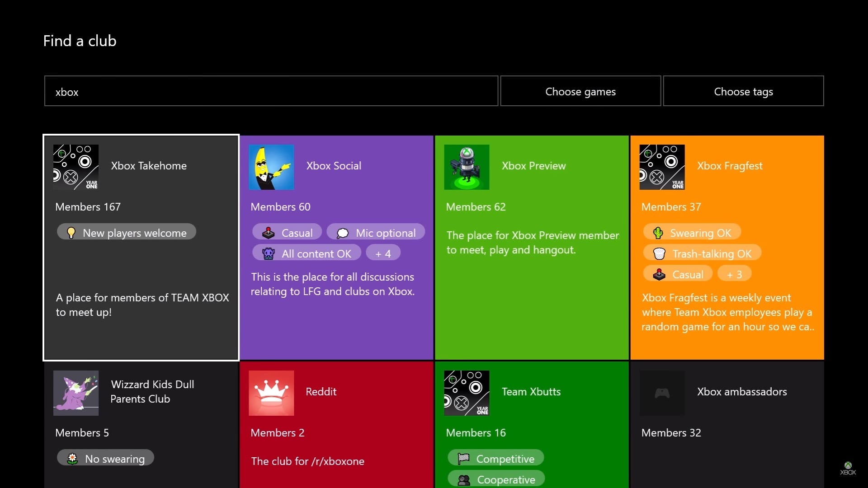Screen dimensions: 868x488
Task: Click The club for /r/xboxone text
Action: 307,461
